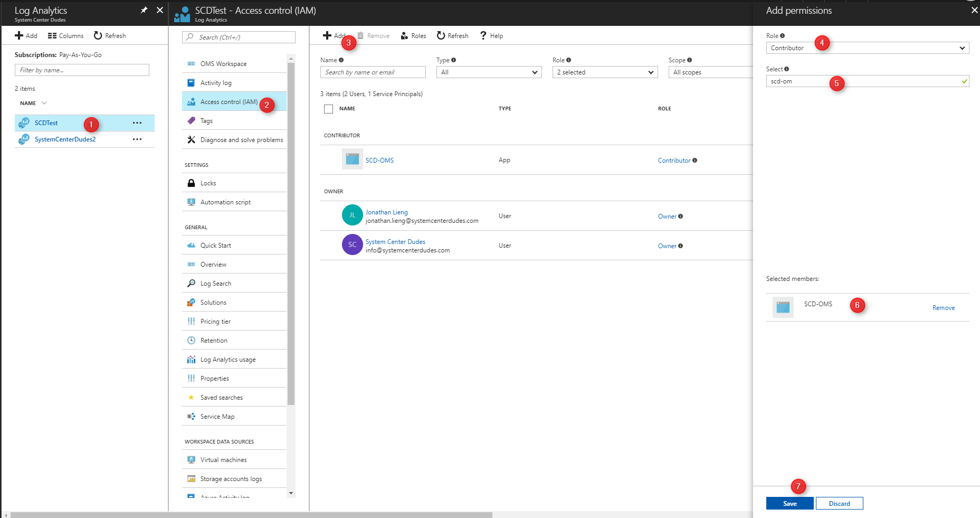
Task: Click the Solutions icon
Action: pyautogui.click(x=191, y=303)
